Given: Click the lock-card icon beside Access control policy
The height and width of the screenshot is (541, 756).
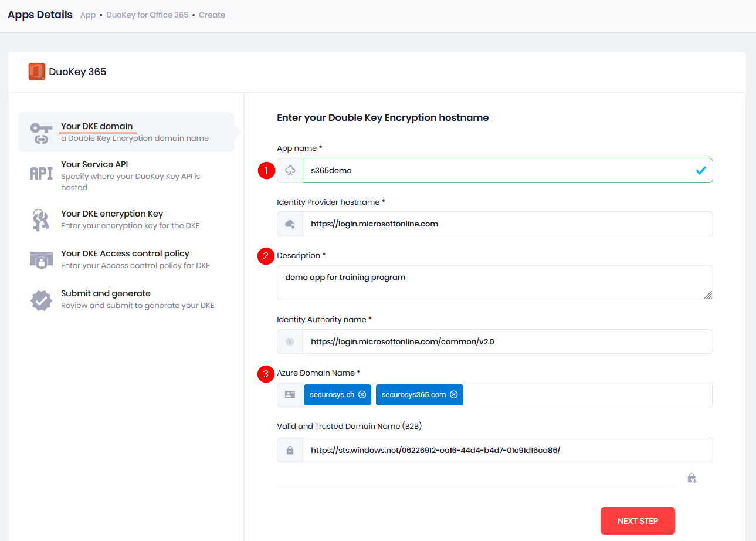Looking at the screenshot, I should pos(41,259).
